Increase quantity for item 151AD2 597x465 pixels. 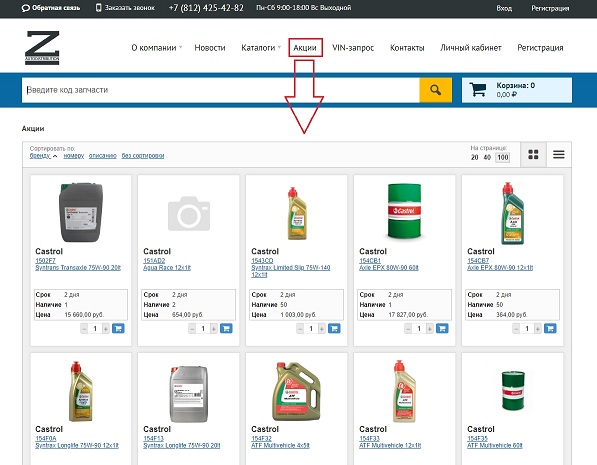214,328
